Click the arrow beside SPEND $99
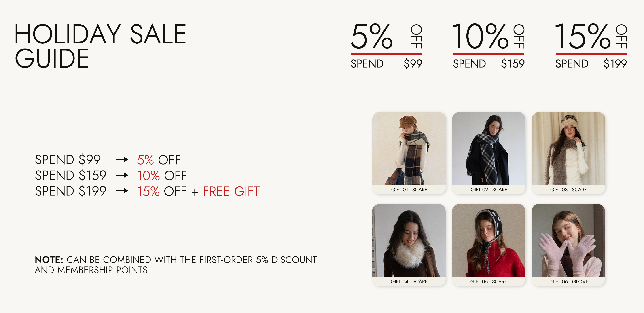This screenshot has height=313, width=644. pyautogui.click(x=122, y=159)
